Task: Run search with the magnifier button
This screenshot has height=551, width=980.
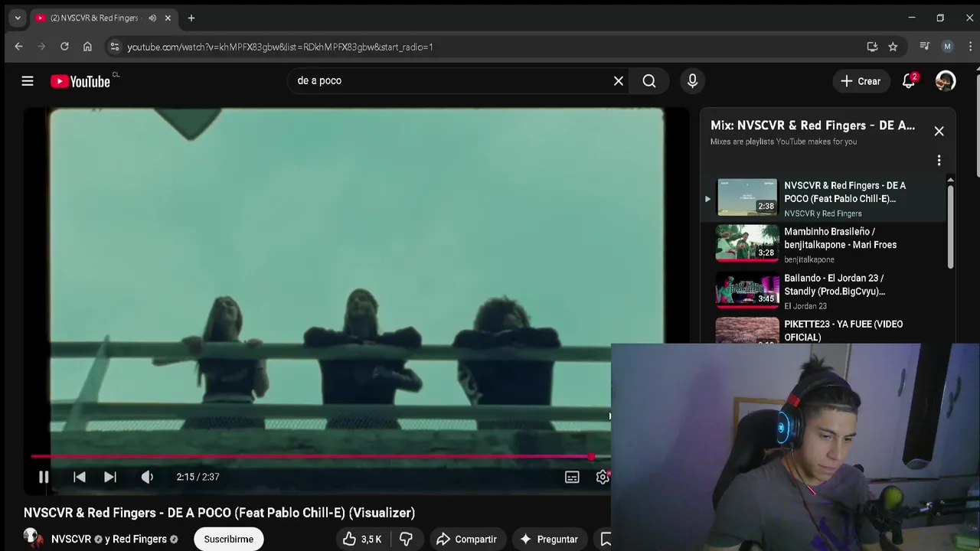Action: tap(649, 81)
